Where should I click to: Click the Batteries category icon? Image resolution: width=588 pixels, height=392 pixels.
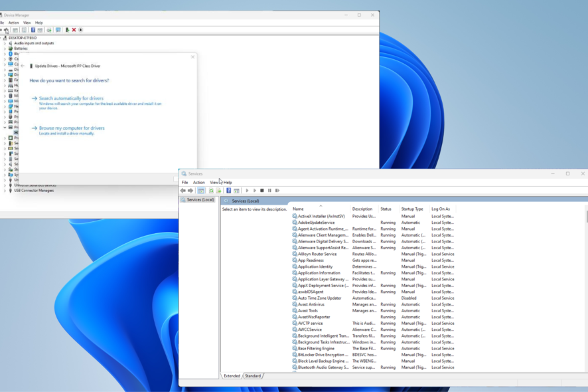point(11,49)
